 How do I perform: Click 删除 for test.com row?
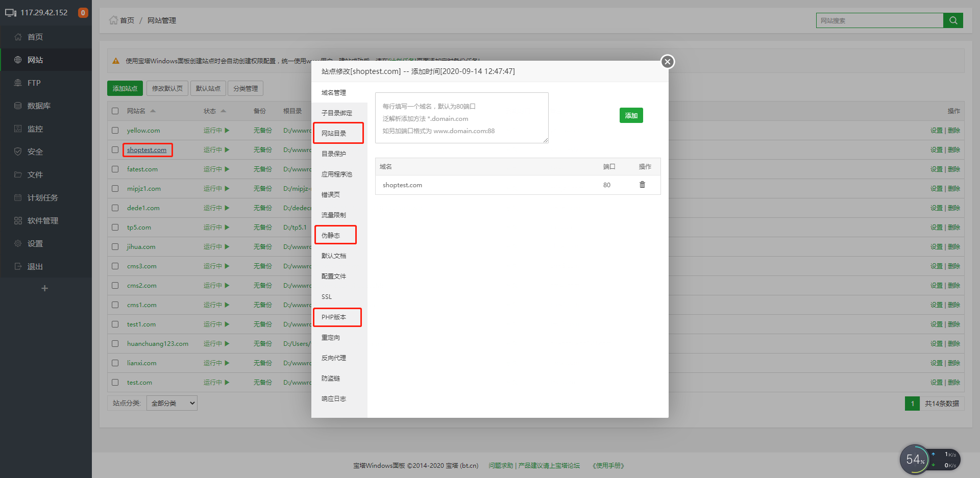(x=954, y=383)
